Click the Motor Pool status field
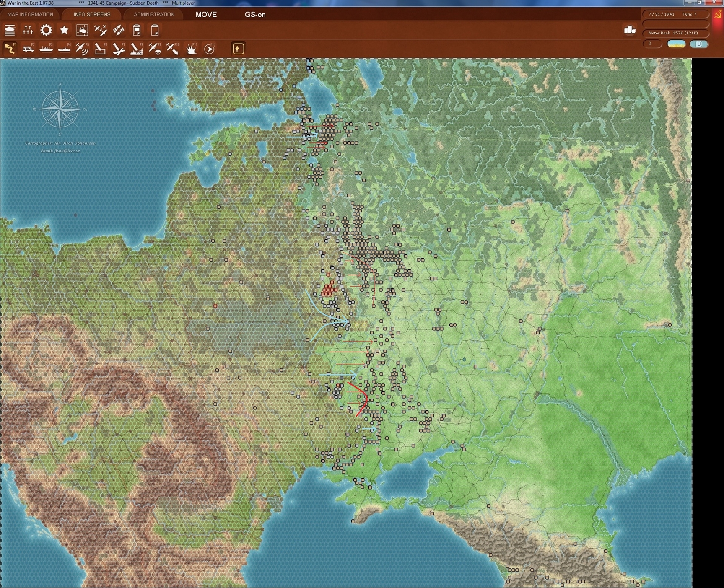This screenshot has width=724, height=588. point(675,33)
